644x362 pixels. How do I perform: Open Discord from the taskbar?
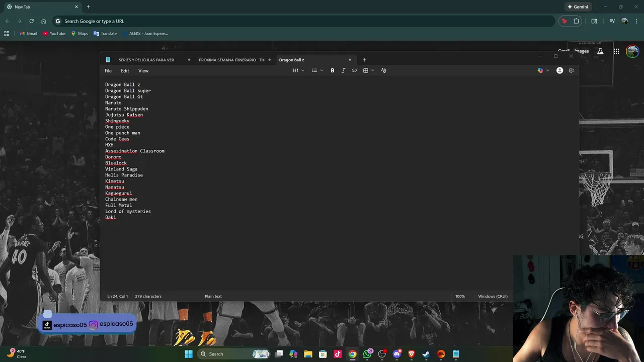(397, 354)
